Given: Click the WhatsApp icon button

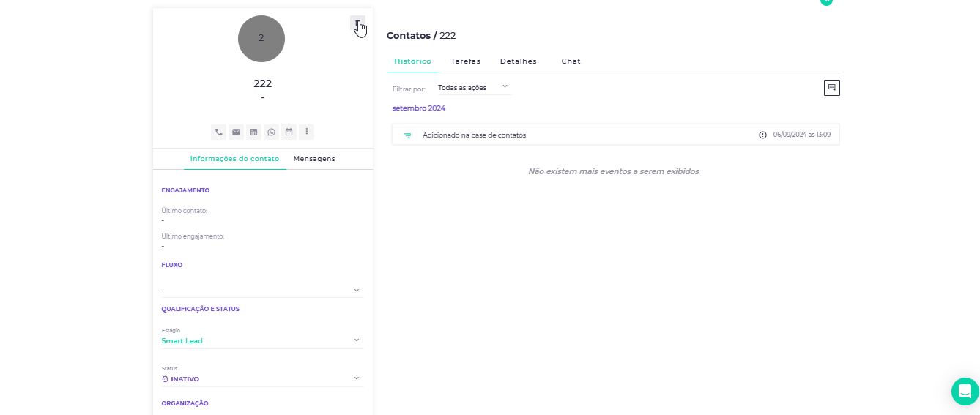Looking at the screenshot, I should (x=271, y=132).
